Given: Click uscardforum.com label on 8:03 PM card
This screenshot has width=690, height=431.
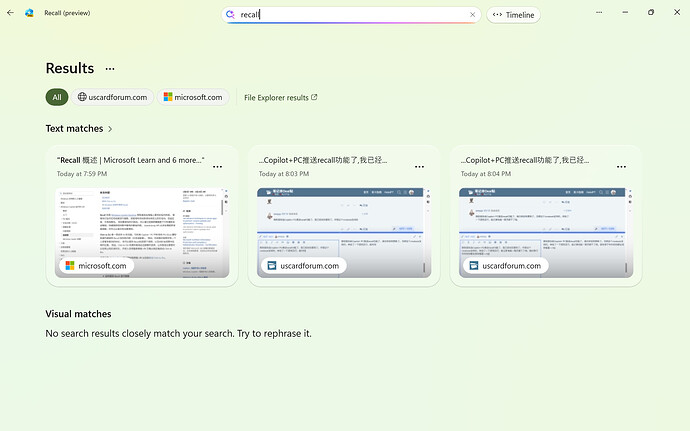Looking at the screenshot, I should point(304,265).
